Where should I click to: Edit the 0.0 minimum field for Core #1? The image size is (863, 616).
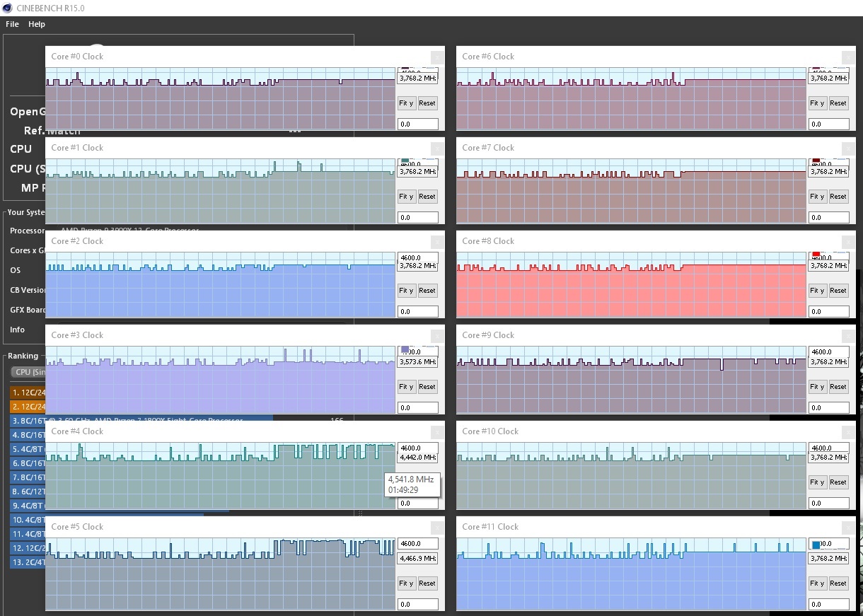pyautogui.click(x=417, y=217)
